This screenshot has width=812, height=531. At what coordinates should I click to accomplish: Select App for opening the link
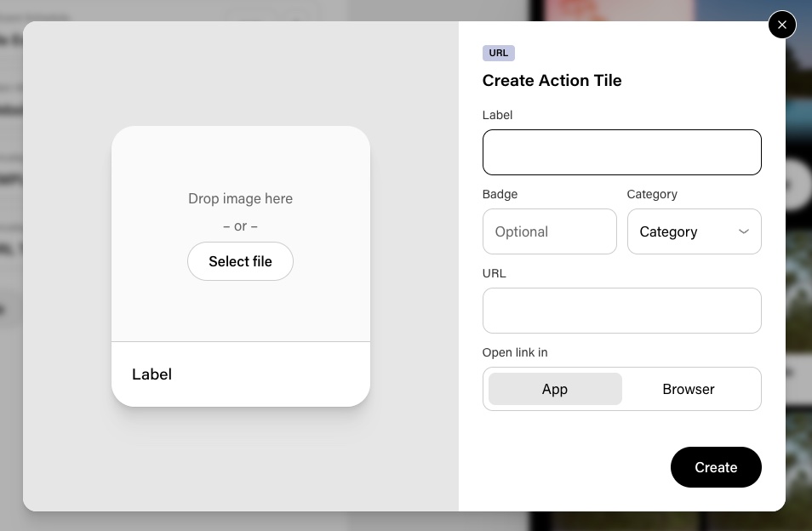point(554,389)
